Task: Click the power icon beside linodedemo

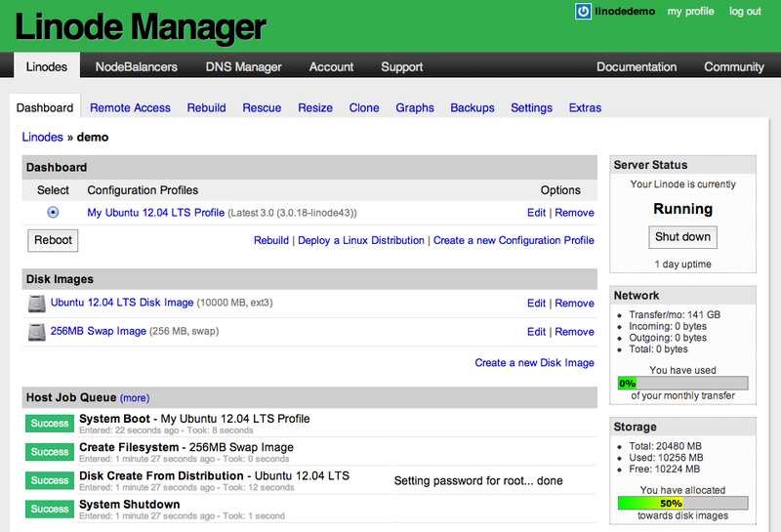Action: tap(583, 12)
